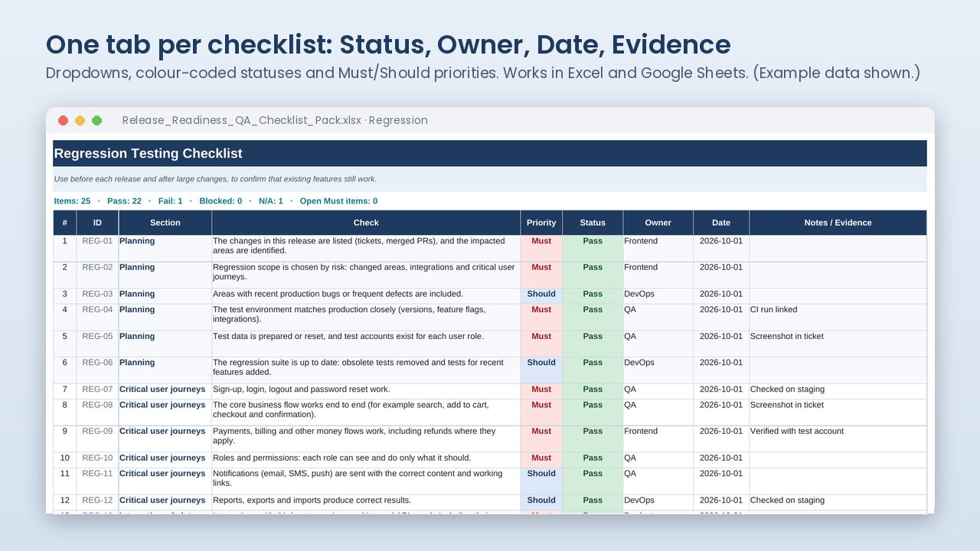Image resolution: width=980 pixels, height=551 pixels.
Task: Open the Status Pass cell for REG-12
Action: click(x=593, y=500)
